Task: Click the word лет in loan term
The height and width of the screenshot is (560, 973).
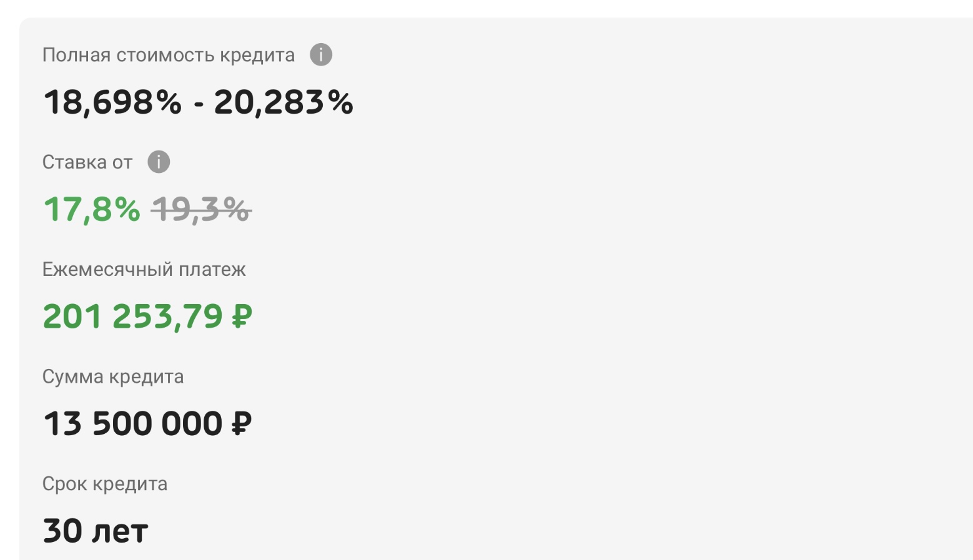Action: click(120, 533)
